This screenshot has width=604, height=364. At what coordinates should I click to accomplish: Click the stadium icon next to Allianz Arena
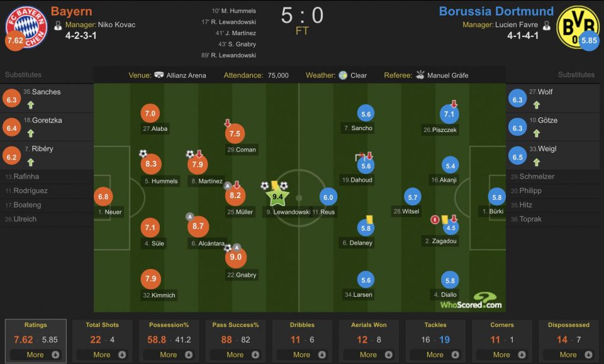coord(159,75)
